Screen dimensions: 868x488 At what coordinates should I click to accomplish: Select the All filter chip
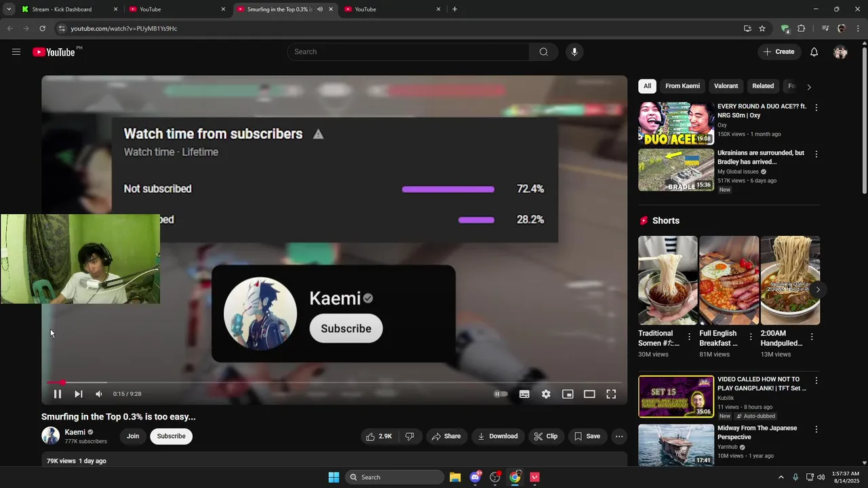click(x=647, y=86)
